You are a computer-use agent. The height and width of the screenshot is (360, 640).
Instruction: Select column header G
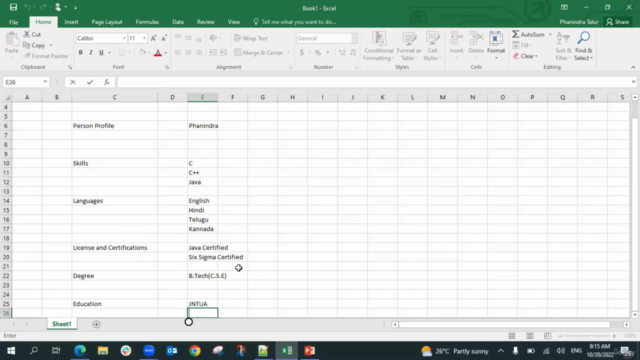[x=262, y=97]
